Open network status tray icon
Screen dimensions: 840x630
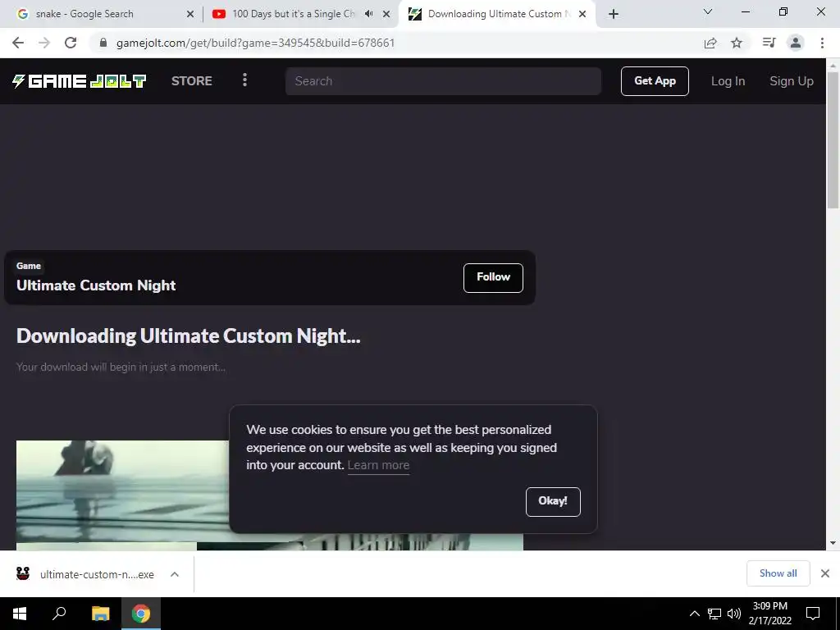tap(714, 614)
